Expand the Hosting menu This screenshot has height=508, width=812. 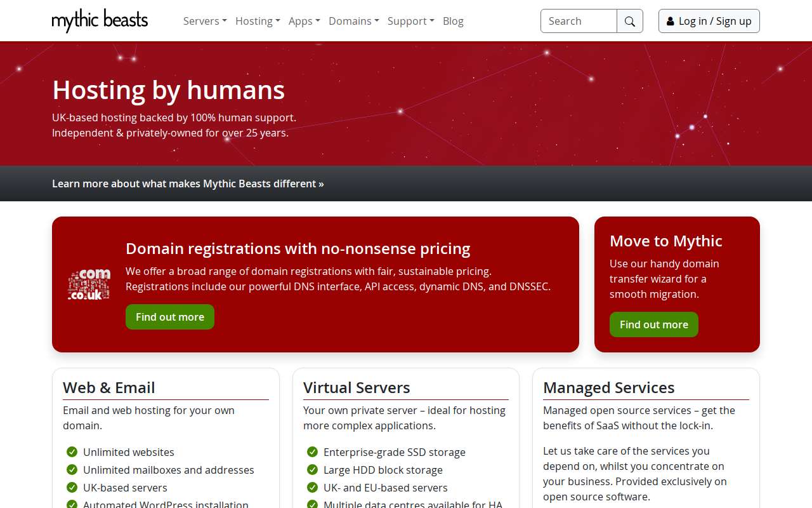258,21
